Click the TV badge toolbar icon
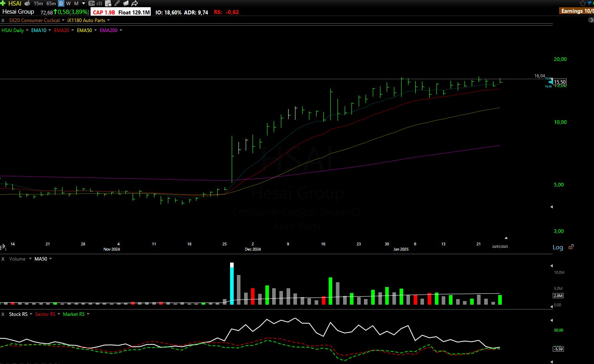The image size is (594, 364). [91, 3]
